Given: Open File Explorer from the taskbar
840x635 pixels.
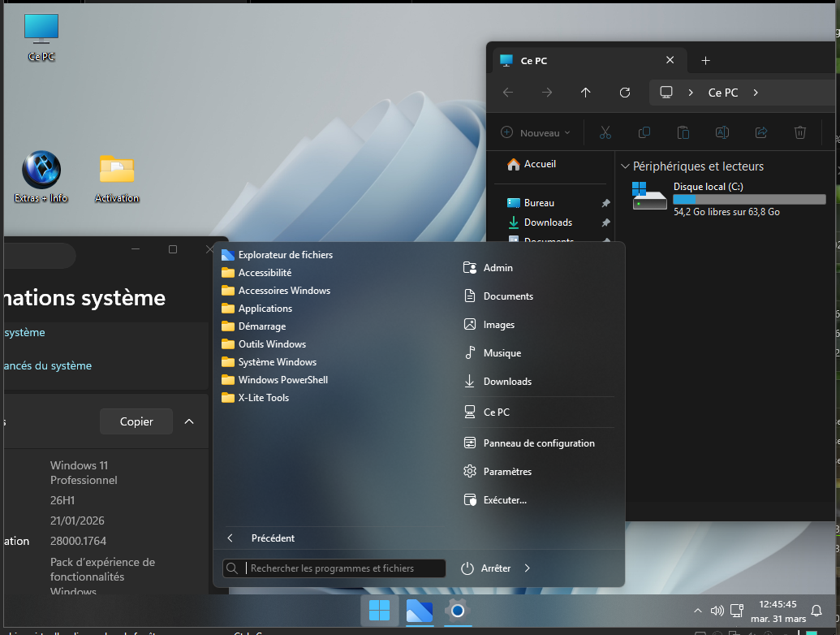Looking at the screenshot, I should 419,610.
